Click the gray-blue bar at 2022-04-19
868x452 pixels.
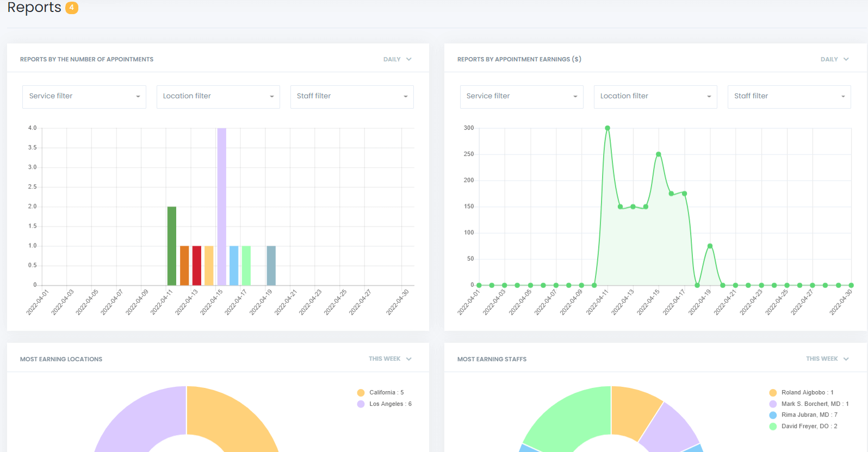tap(271, 266)
